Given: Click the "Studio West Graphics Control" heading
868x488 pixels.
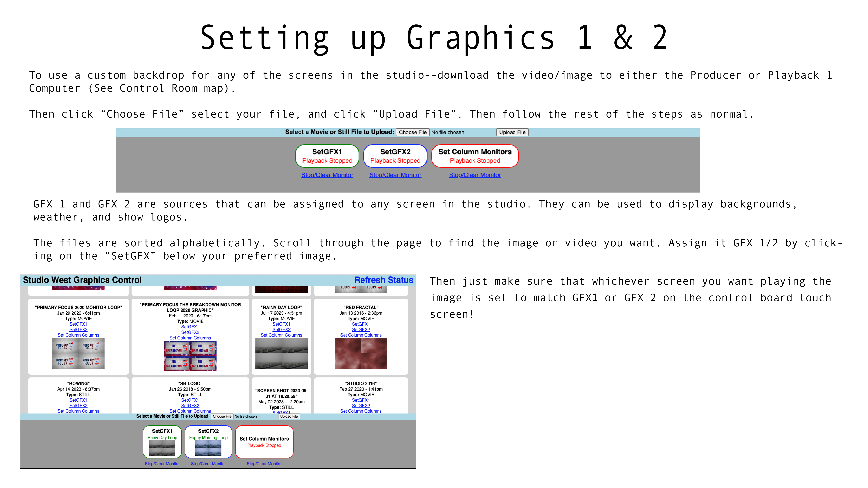Looking at the screenshot, I should tap(82, 280).
